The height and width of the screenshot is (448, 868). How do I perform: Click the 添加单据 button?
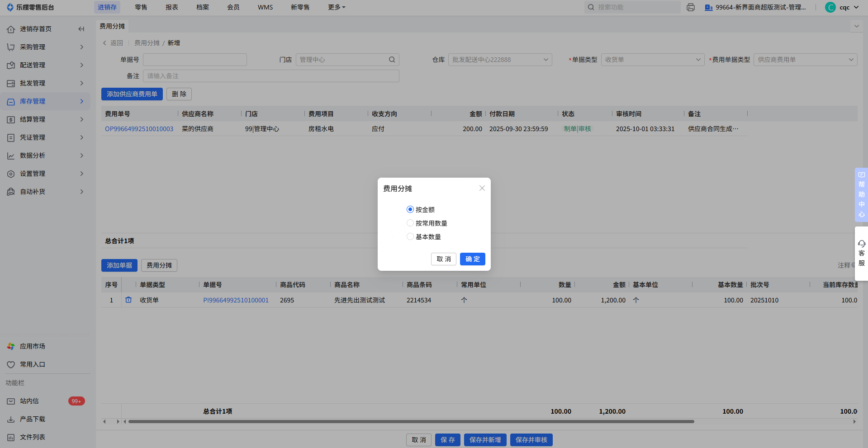(119, 265)
